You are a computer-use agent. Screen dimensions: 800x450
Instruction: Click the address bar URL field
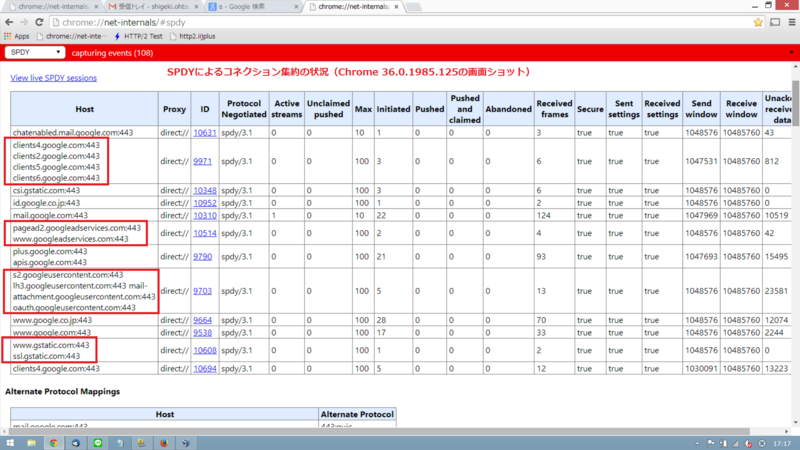point(401,22)
